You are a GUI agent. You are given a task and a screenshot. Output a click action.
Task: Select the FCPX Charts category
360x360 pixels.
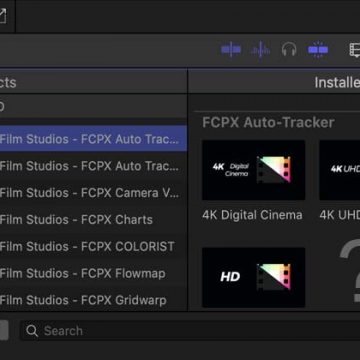(x=93, y=220)
